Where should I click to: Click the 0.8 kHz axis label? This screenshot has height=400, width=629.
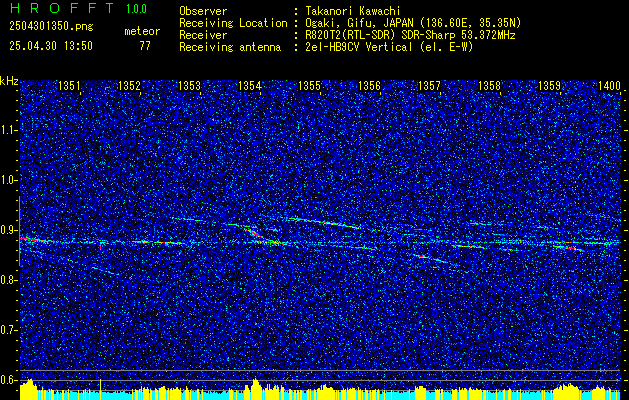(x=8, y=280)
